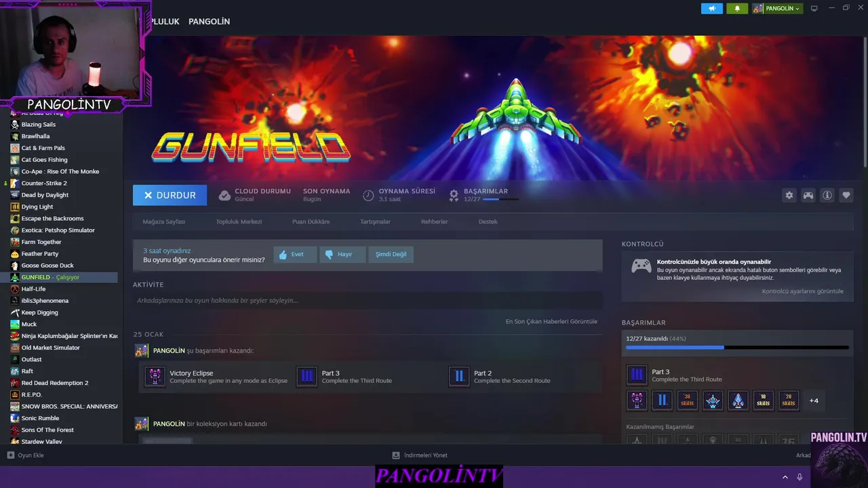Select GUNFIELD running entry in library

pyautogui.click(x=63, y=277)
